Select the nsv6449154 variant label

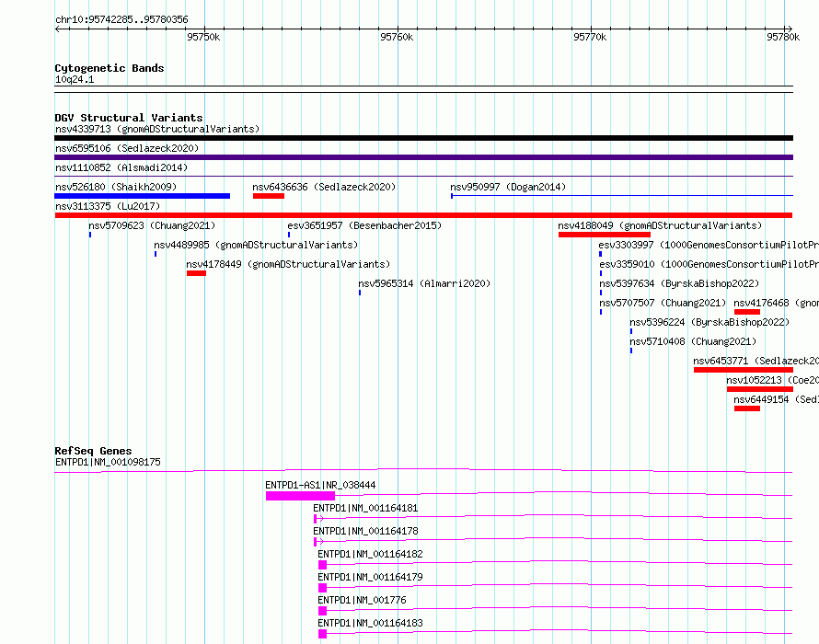776,399
